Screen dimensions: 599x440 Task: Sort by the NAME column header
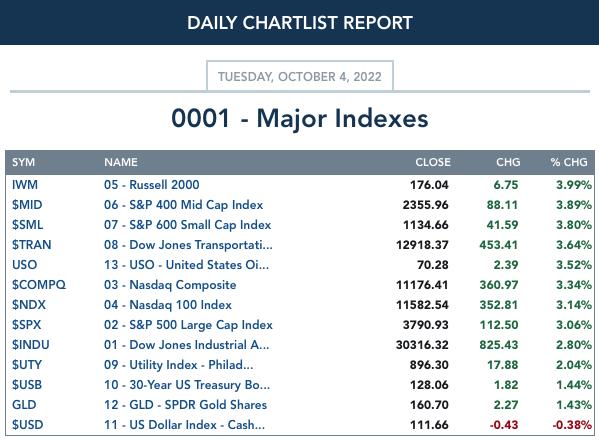pos(121,162)
